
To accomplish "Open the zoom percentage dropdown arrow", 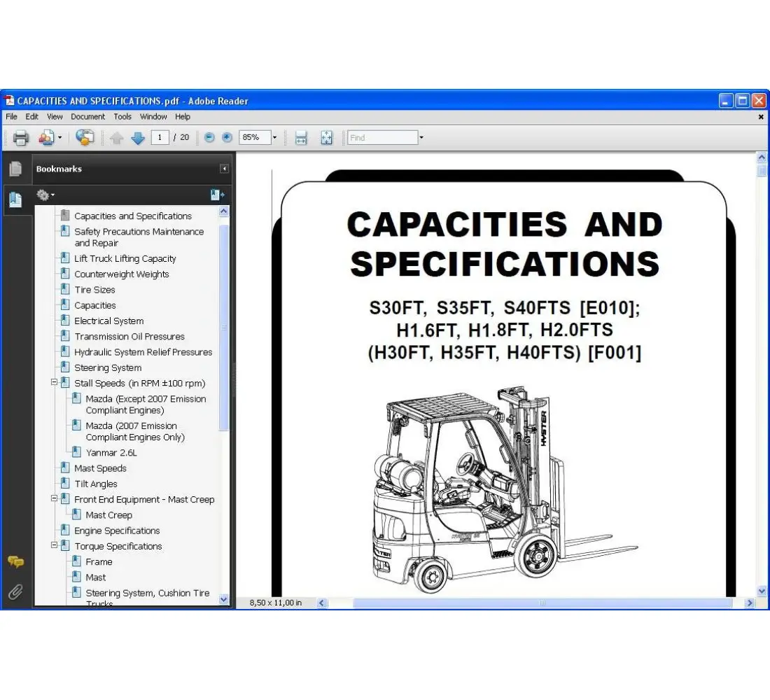I will (x=274, y=138).
